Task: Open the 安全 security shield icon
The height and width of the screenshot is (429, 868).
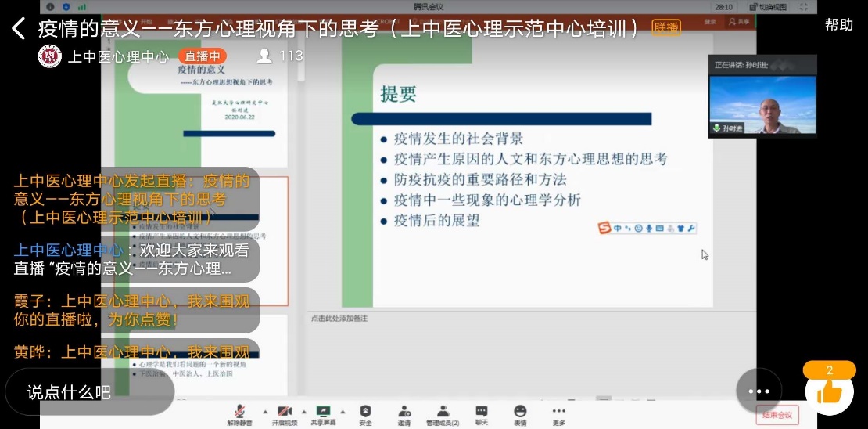Action: (x=365, y=414)
